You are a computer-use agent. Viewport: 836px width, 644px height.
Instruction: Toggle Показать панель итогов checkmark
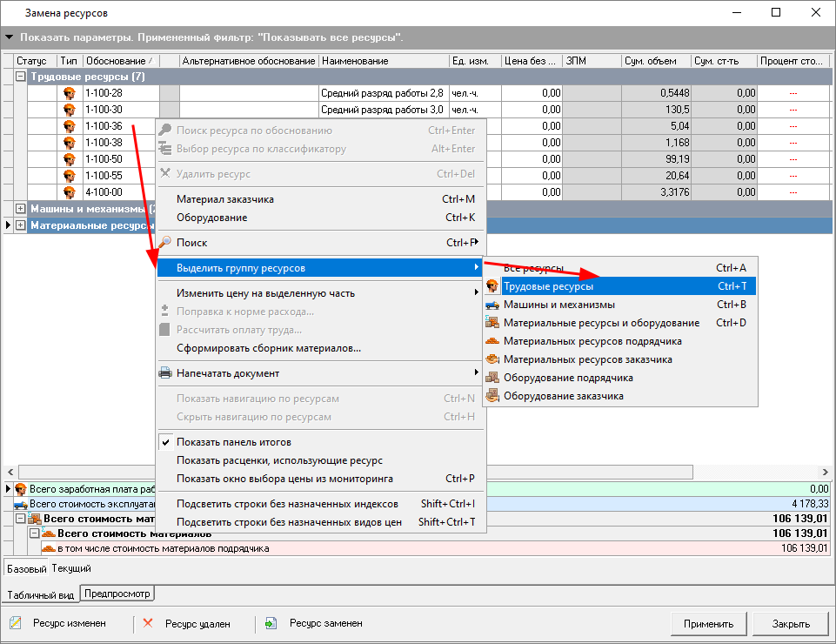click(x=165, y=442)
